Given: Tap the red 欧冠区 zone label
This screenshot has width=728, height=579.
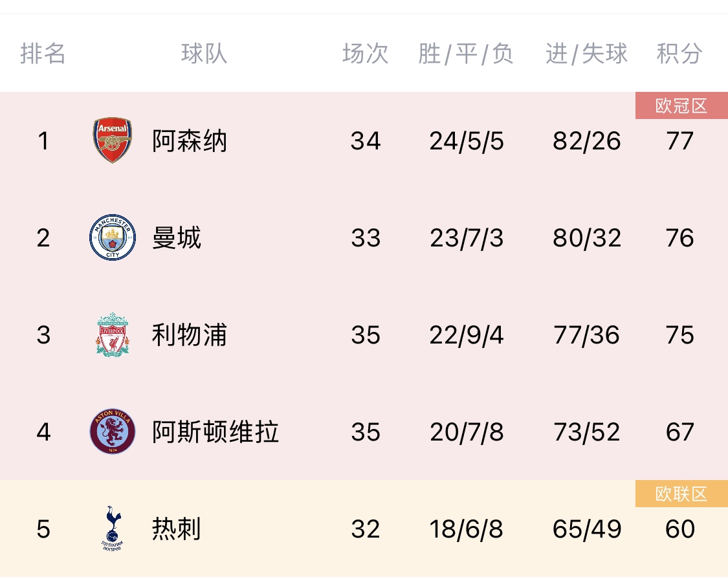Looking at the screenshot, I should tap(681, 106).
